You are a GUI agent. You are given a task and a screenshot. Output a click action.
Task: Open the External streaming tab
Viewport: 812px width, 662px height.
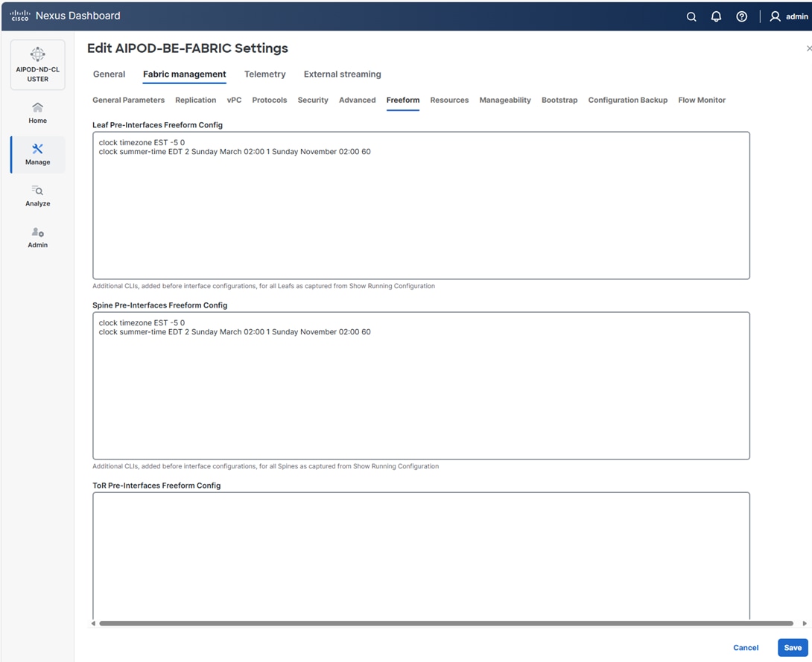342,74
